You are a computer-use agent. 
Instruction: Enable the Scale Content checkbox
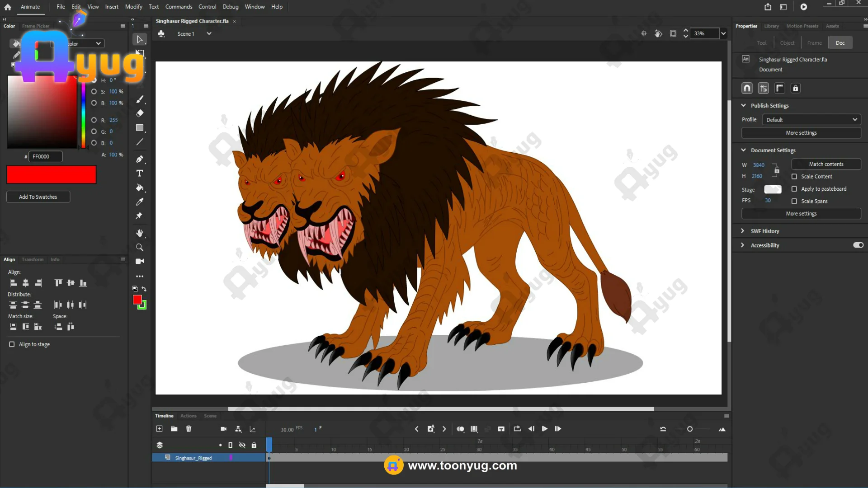794,177
